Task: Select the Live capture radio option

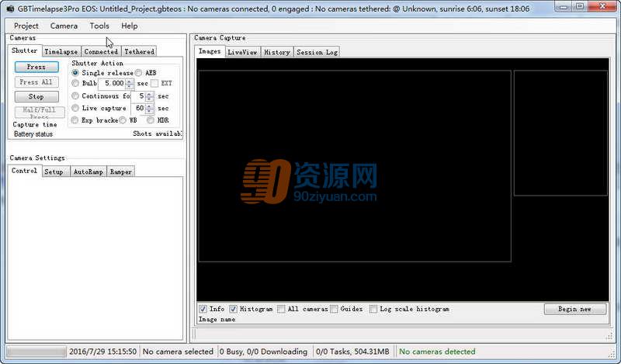Action: point(75,108)
